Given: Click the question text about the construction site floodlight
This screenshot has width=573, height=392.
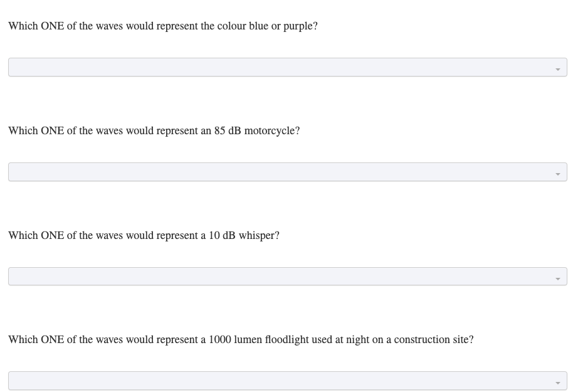Looking at the screenshot, I should coord(241,339).
